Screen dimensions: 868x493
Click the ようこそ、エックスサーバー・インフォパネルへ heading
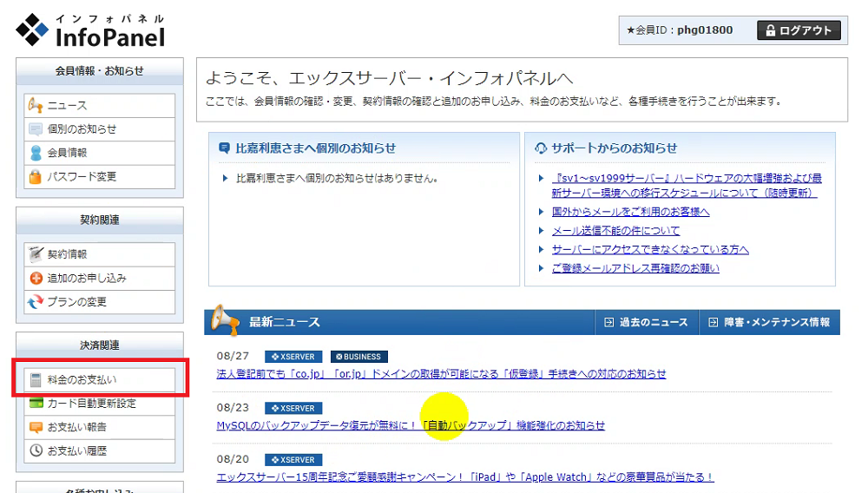tap(389, 78)
